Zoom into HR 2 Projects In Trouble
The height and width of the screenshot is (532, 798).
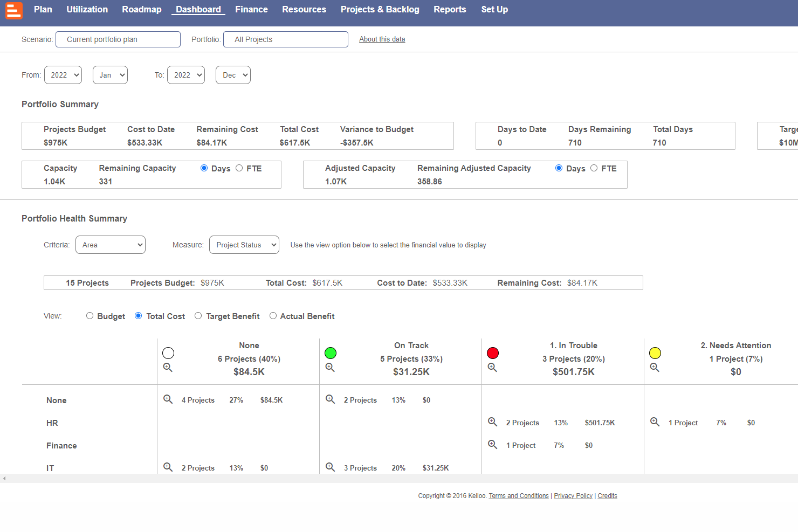[492, 422]
